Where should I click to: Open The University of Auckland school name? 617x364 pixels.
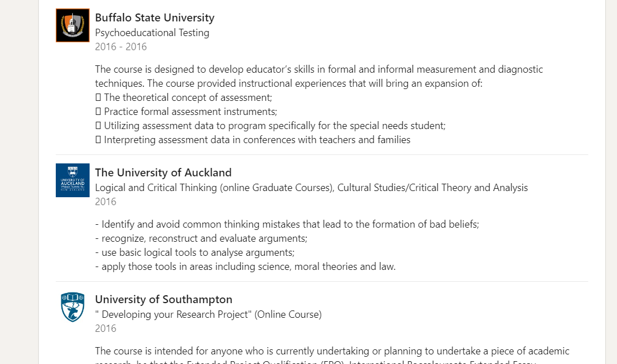tap(163, 172)
